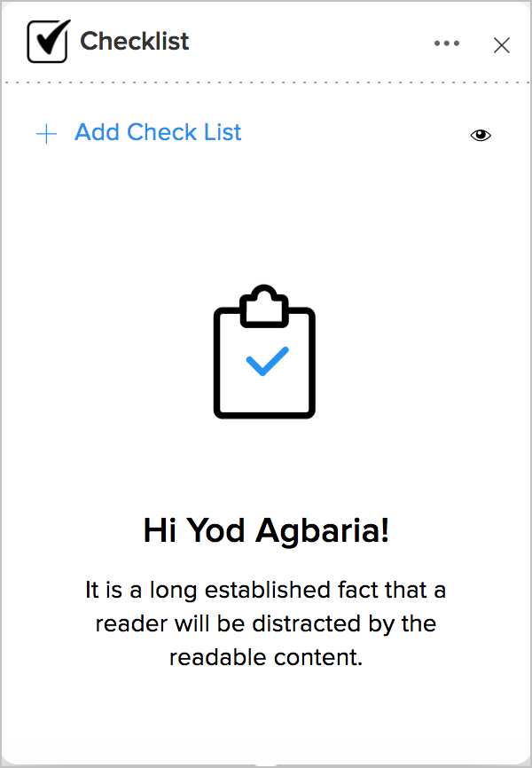Click the line "reader will be distracted by the"
The image size is (532, 768).
[266, 623]
